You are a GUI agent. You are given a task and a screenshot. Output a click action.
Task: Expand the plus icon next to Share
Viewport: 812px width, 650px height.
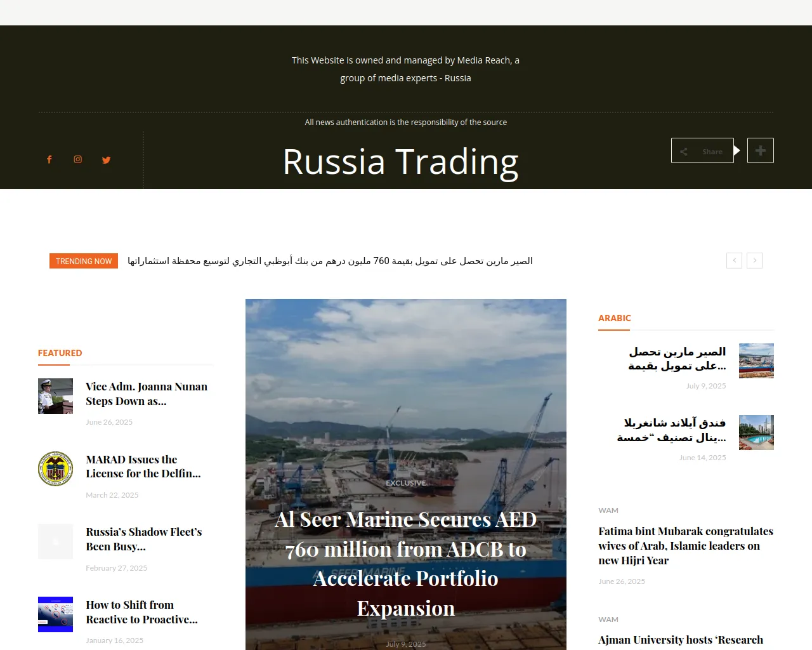pos(760,150)
